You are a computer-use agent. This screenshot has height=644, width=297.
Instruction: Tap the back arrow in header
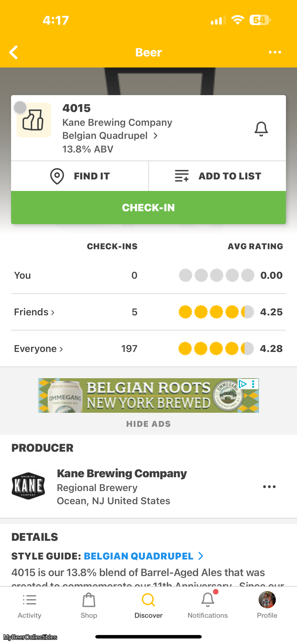pos(14,52)
